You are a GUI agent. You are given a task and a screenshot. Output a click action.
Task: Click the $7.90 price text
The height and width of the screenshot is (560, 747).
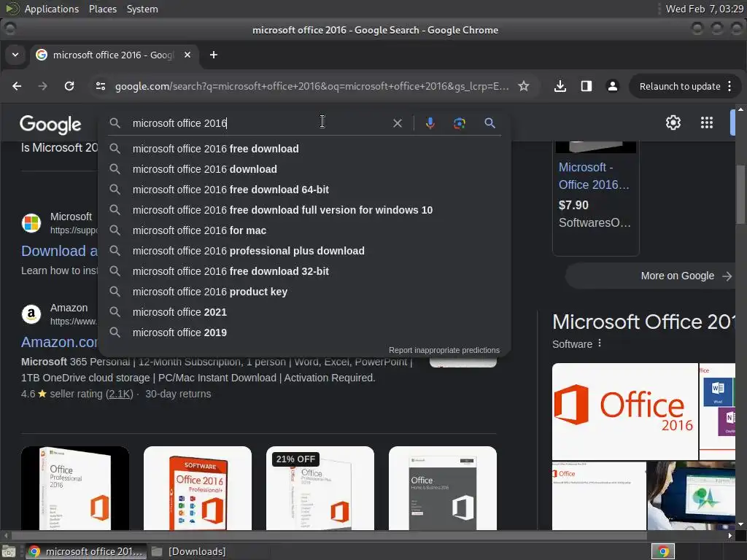[573, 205]
